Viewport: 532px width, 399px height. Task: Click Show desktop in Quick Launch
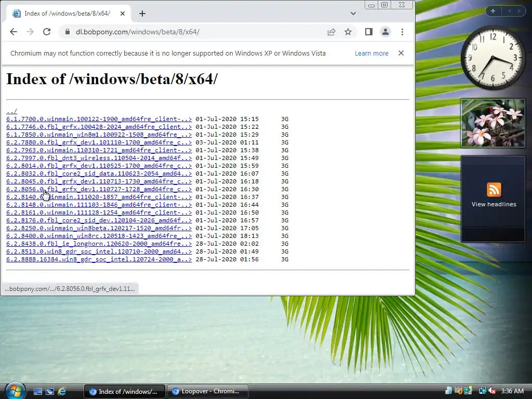coord(37,392)
